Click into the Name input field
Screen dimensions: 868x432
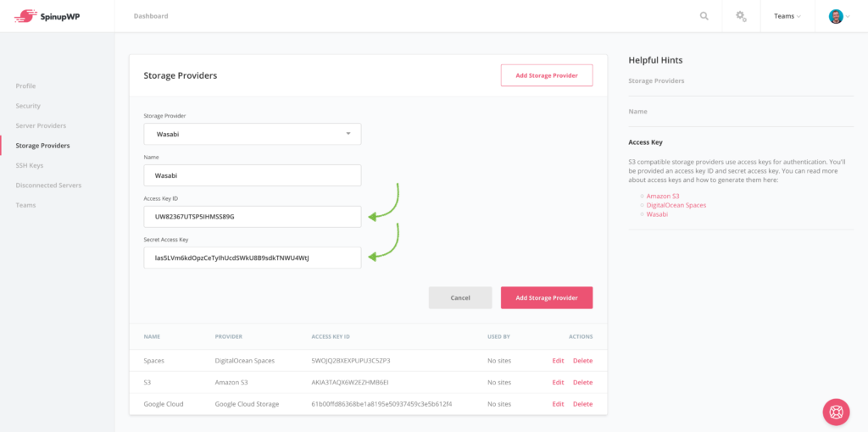pyautogui.click(x=253, y=175)
